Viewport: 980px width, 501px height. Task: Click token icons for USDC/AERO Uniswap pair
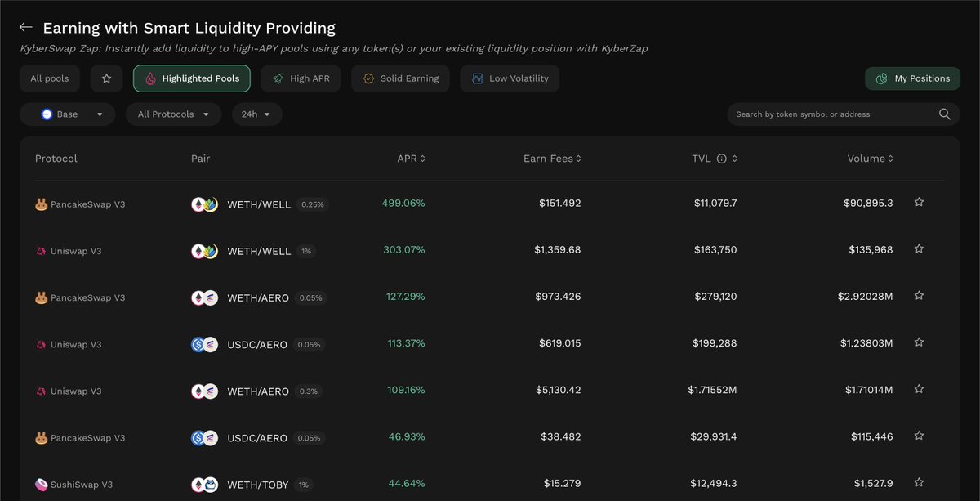[x=204, y=345]
